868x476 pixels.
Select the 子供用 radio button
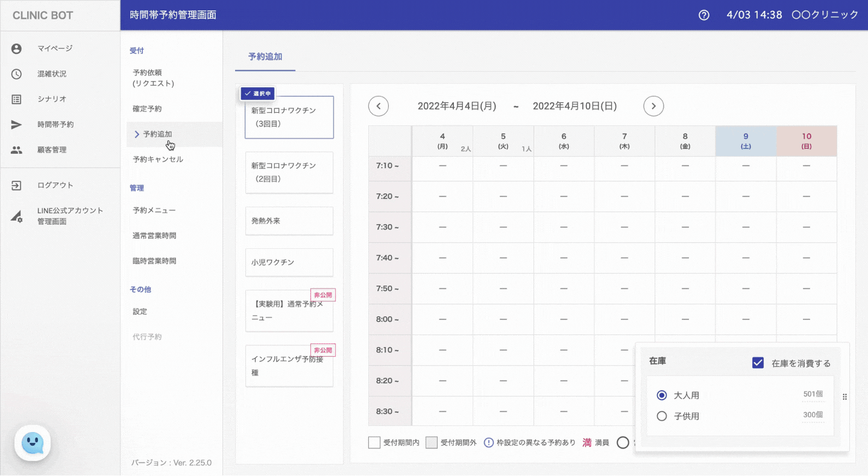662,416
